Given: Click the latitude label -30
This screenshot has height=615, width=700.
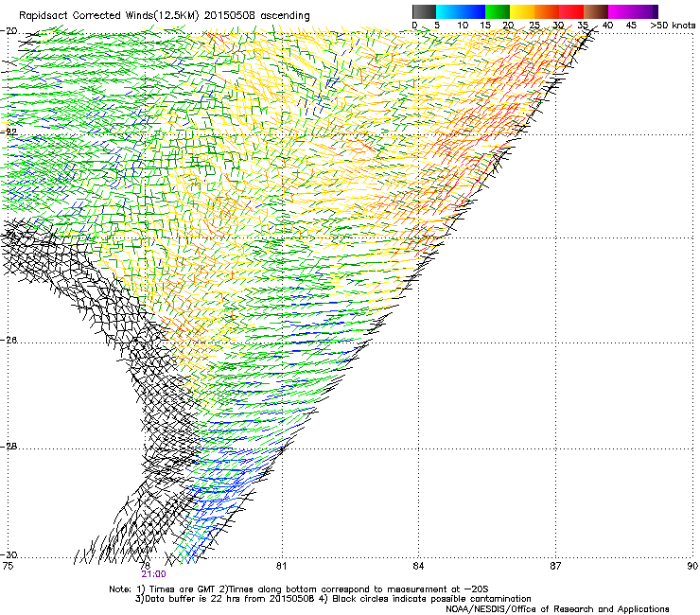Looking at the screenshot, I should click(x=9, y=555).
